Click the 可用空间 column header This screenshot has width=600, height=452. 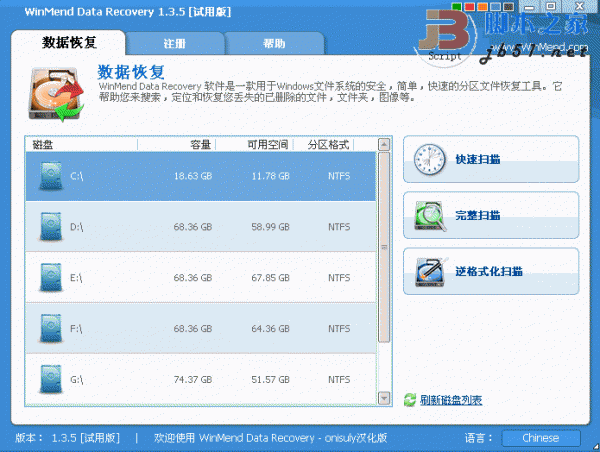coord(255,145)
